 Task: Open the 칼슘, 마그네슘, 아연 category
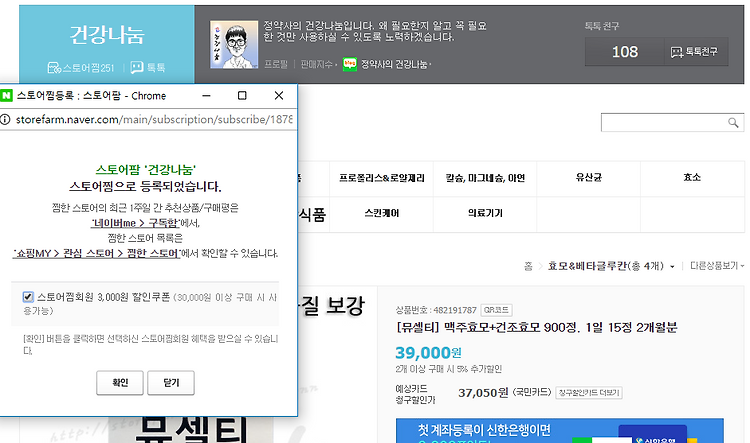[x=485, y=178]
